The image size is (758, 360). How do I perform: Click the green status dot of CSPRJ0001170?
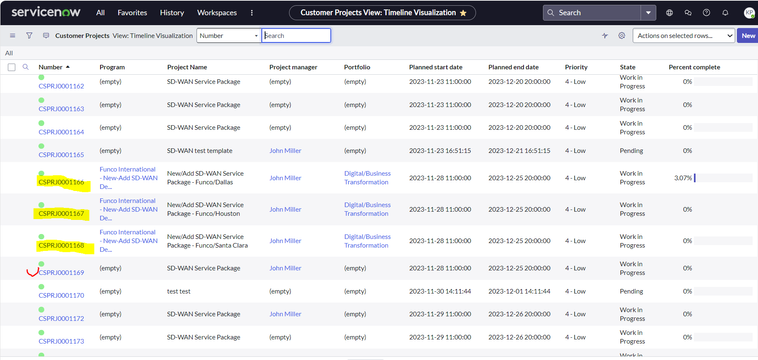(42, 287)
